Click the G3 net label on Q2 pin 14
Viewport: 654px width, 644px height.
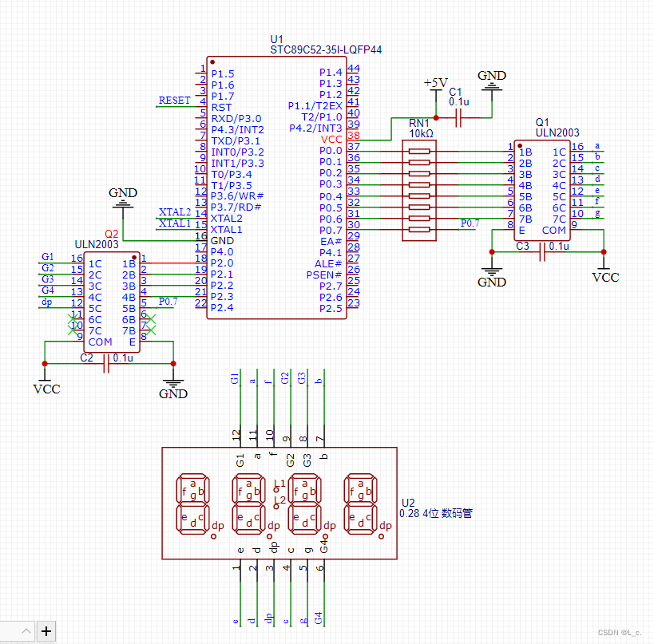click(x=48, y=279)
